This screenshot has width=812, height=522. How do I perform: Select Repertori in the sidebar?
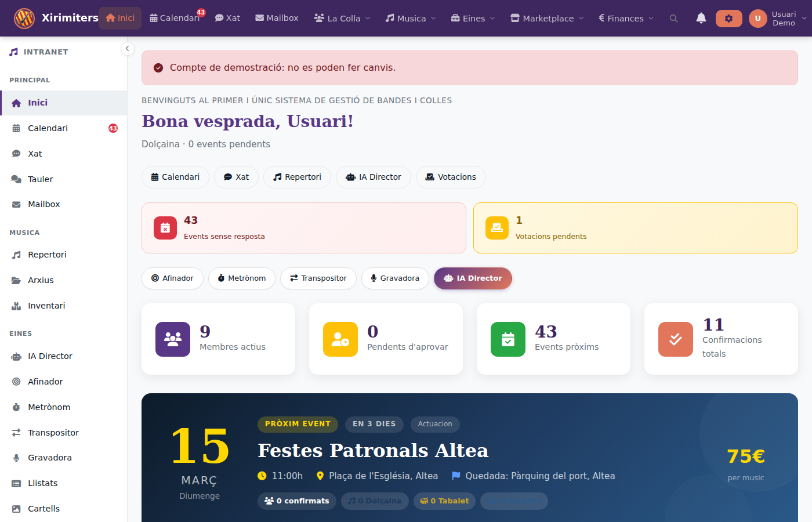[47, 255]
